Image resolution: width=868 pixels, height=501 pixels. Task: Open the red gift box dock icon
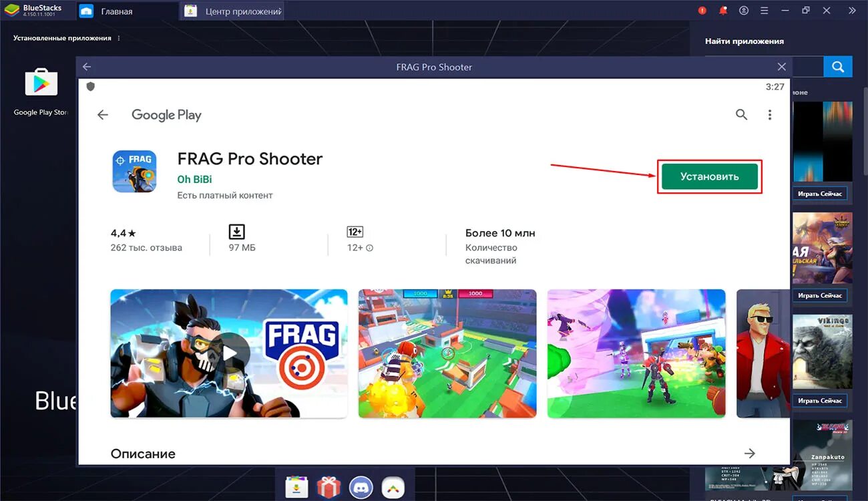tap(328, 487)
